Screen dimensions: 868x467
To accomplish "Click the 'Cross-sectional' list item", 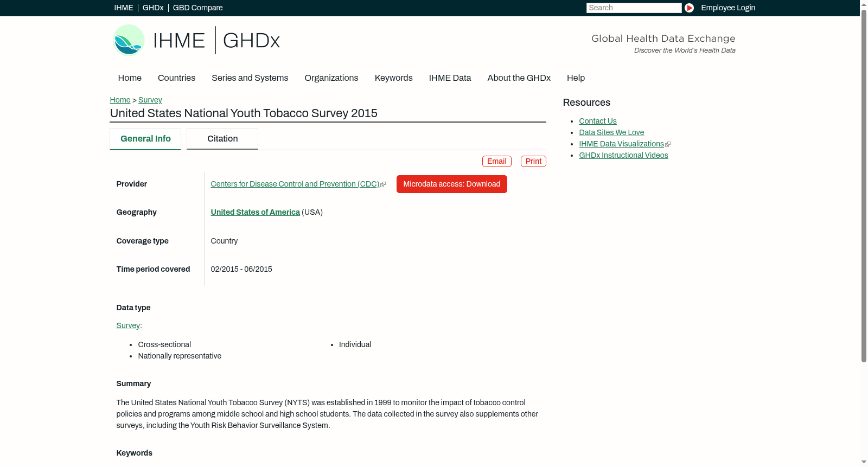I will (x=164, y=345).
